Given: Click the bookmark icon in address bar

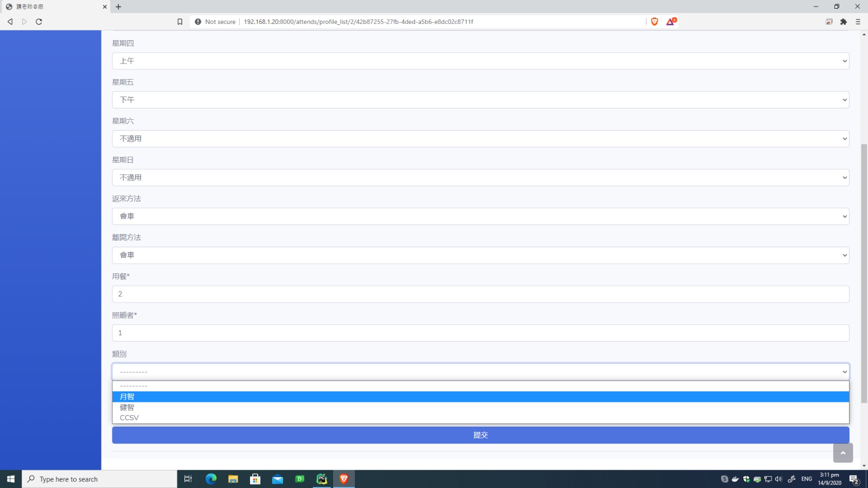Looking at the screenshot, I should [180, 22].
